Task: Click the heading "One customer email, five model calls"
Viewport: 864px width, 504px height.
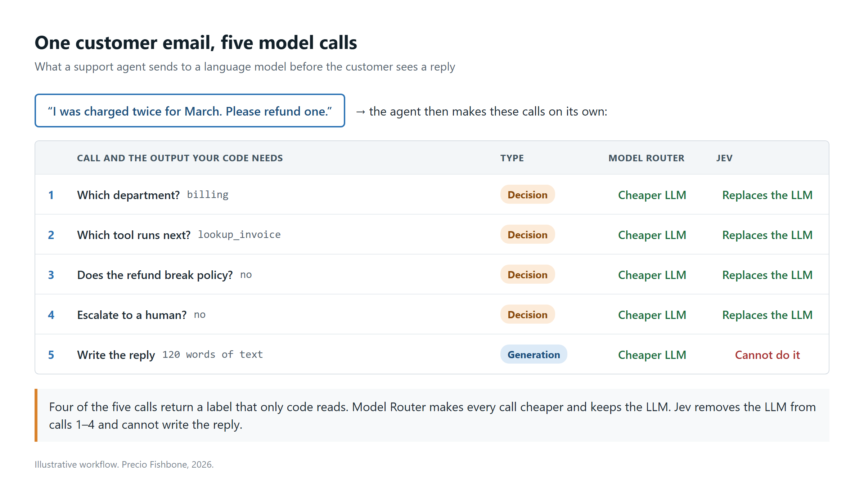Action: click(196, 42)
